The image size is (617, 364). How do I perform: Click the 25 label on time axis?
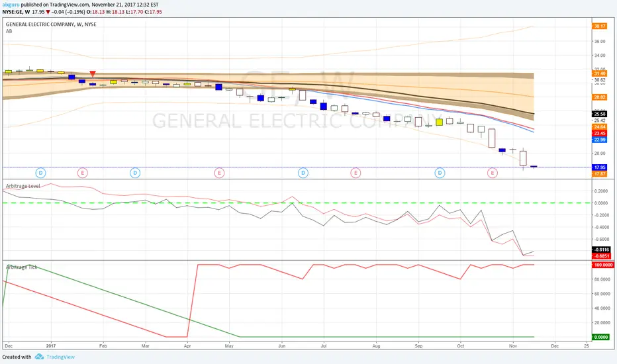587,346
